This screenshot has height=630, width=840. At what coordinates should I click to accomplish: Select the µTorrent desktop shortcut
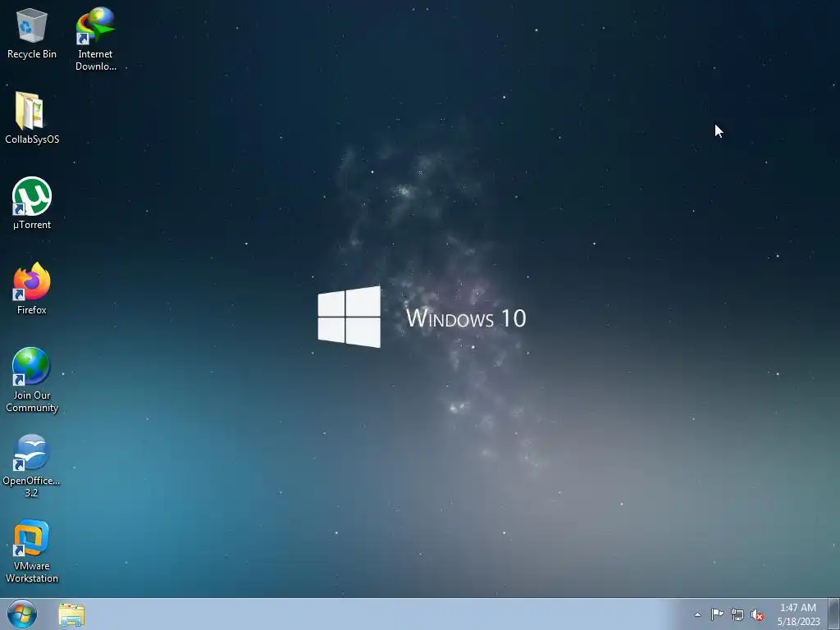pyautogui.click(x=32, y=203)
